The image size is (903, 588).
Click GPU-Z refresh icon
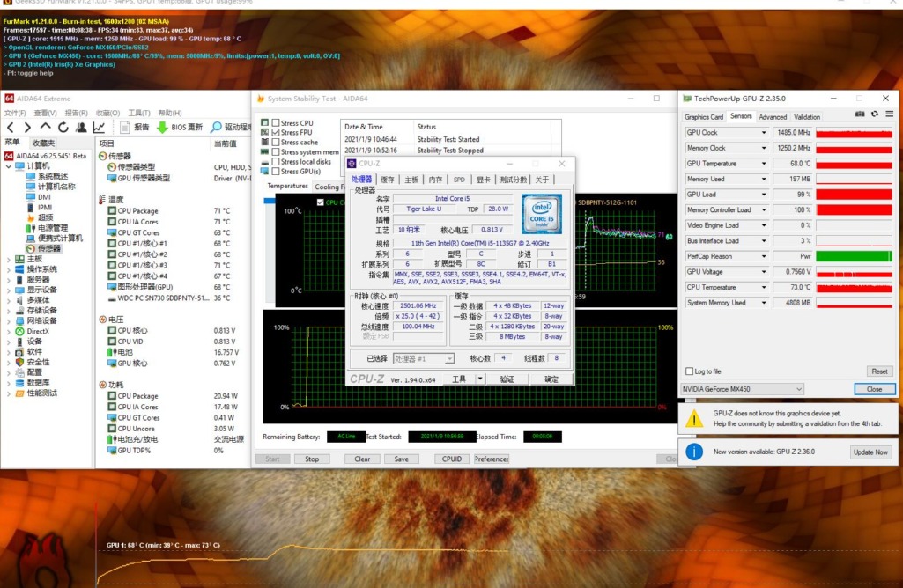875,114
